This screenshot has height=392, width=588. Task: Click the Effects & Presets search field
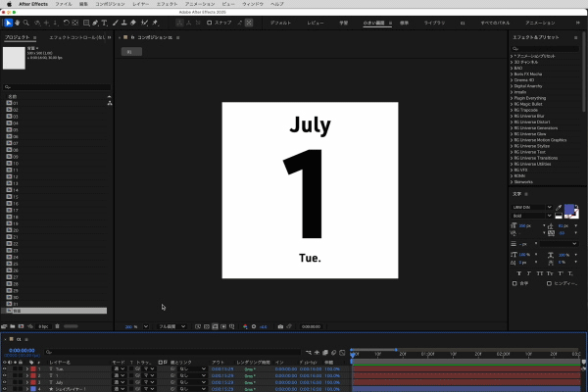(545, 49)
